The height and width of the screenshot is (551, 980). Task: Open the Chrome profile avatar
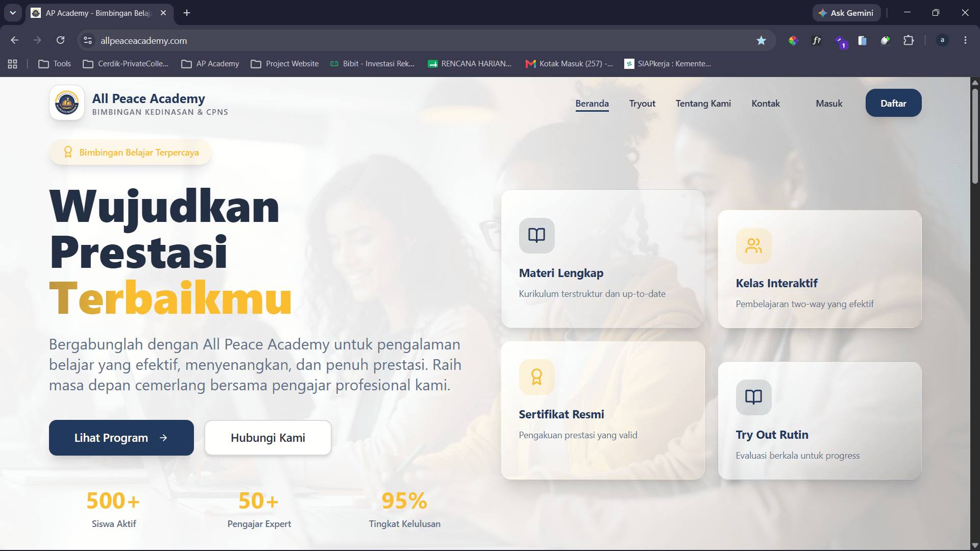(x=942, y=40)
